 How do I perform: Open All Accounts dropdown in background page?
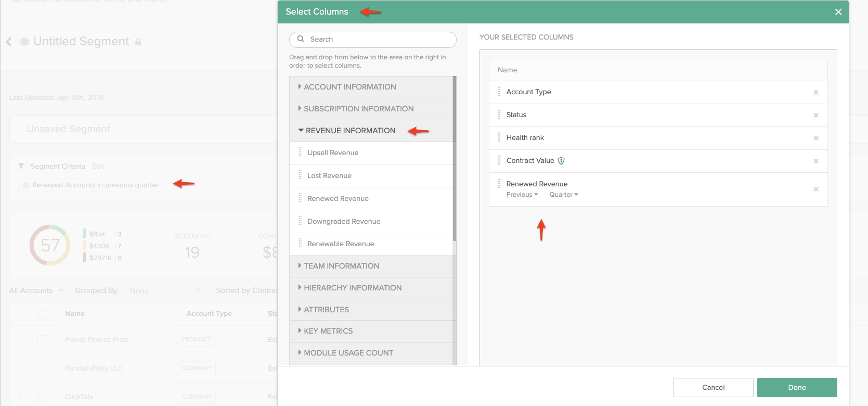pyautogui.click(x=36, y=290)
